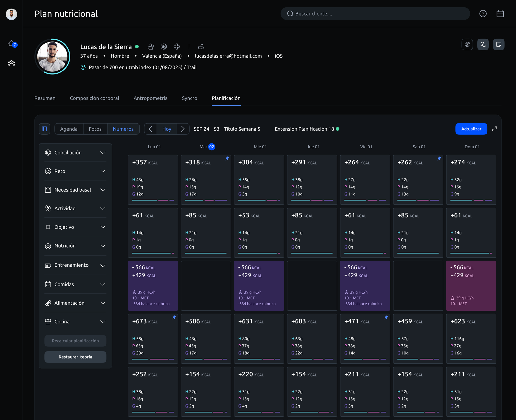Click pin icon on Sab +262 kcal card
Viewport: 516px width, 420px height.
click(x=439, y=158)
